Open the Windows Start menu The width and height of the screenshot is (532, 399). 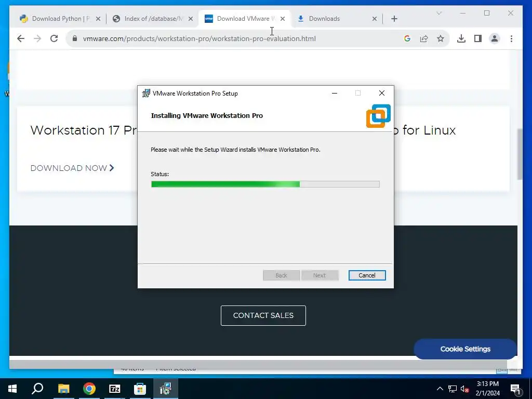click(x=12, y=389)
